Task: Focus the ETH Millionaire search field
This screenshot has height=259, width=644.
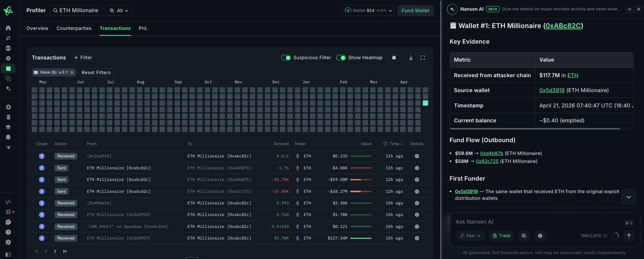Action: (x=76, y=10)
